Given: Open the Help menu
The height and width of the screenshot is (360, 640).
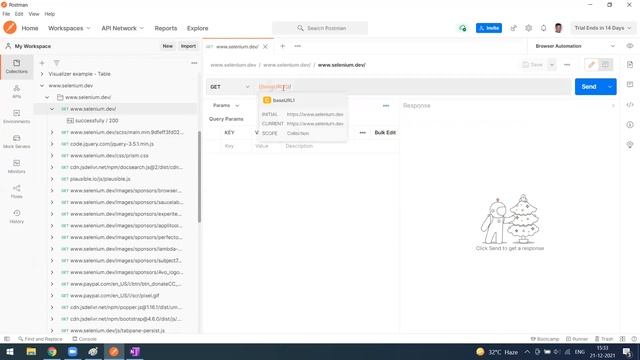Looking at the screenshot, I should [49, 14].
